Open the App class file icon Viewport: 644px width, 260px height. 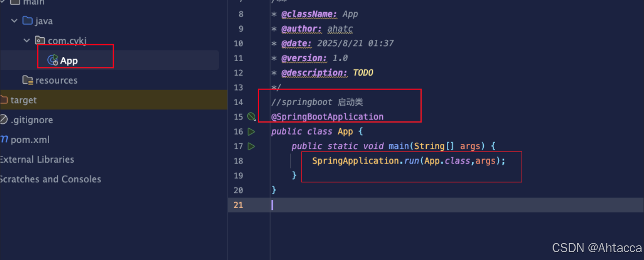click(53, 60)
